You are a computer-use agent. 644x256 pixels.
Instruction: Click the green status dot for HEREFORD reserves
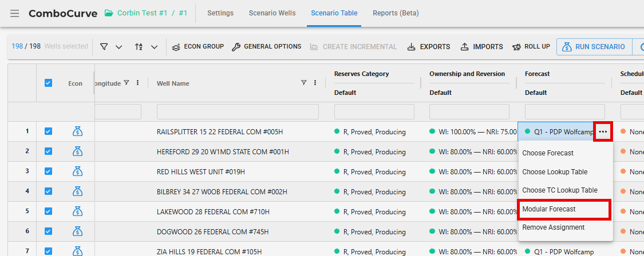coord(337,151)
